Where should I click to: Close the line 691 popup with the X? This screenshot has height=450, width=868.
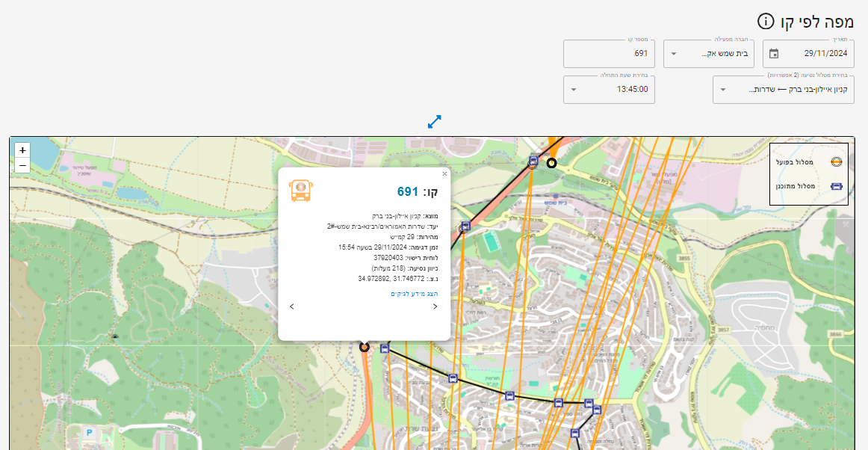pos(444,173)
